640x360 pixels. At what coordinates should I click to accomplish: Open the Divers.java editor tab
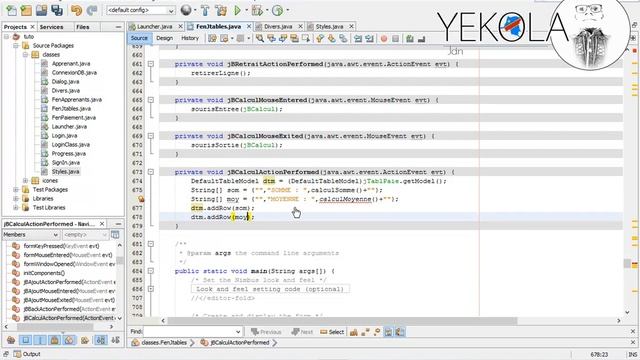(278, 27)
